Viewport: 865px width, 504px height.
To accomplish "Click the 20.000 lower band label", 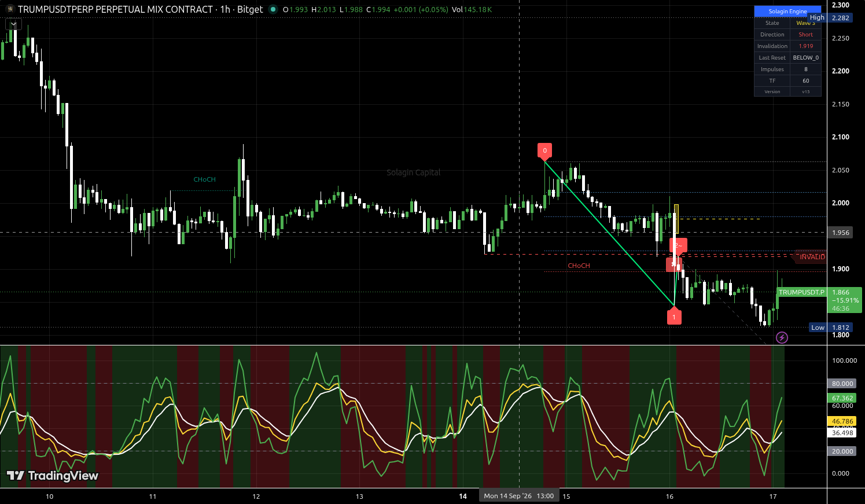I will click(x=842, y=451).
